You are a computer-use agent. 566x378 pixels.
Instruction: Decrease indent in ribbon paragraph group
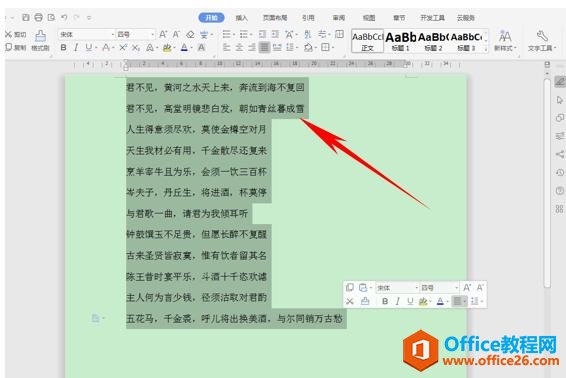(262, 34)
